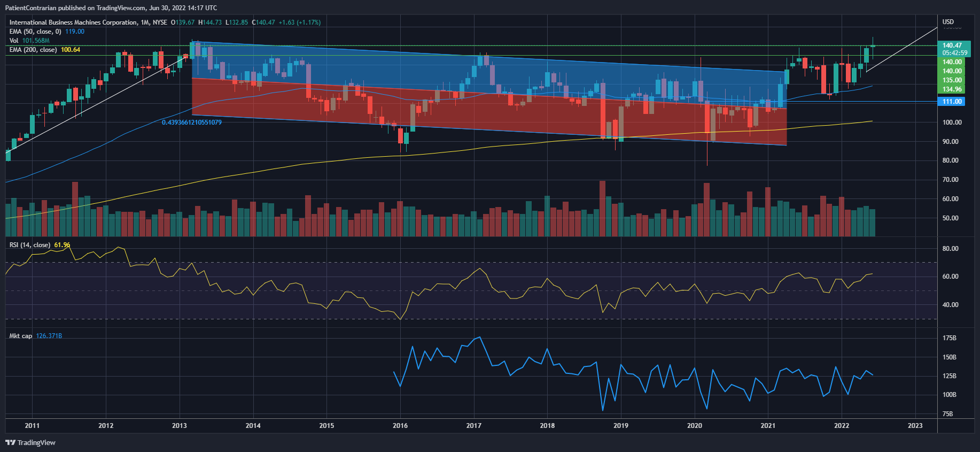This screenshot has height=452, width=980.
Task: Select the RSI (14, close) indicator label
Action: click(30, 245)
